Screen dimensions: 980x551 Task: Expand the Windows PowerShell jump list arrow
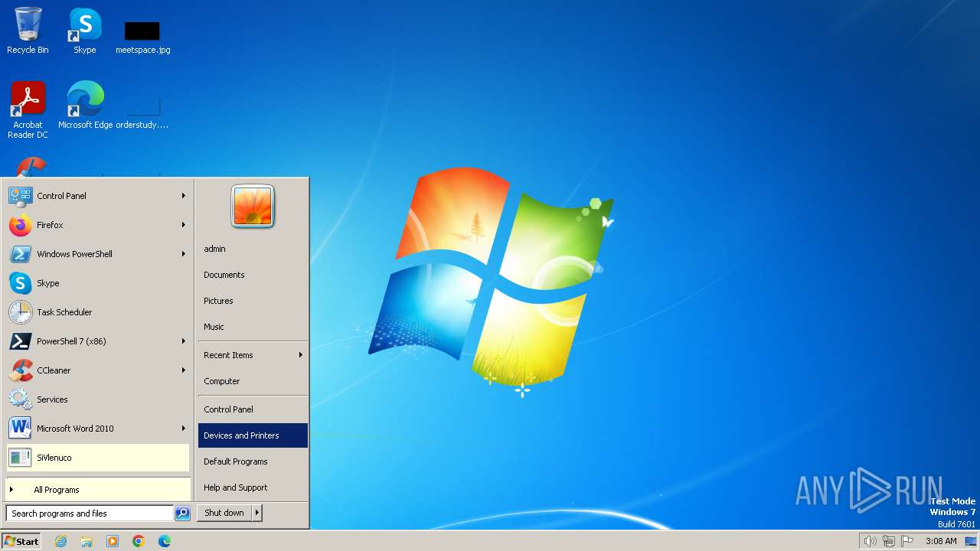coord(184,254)
